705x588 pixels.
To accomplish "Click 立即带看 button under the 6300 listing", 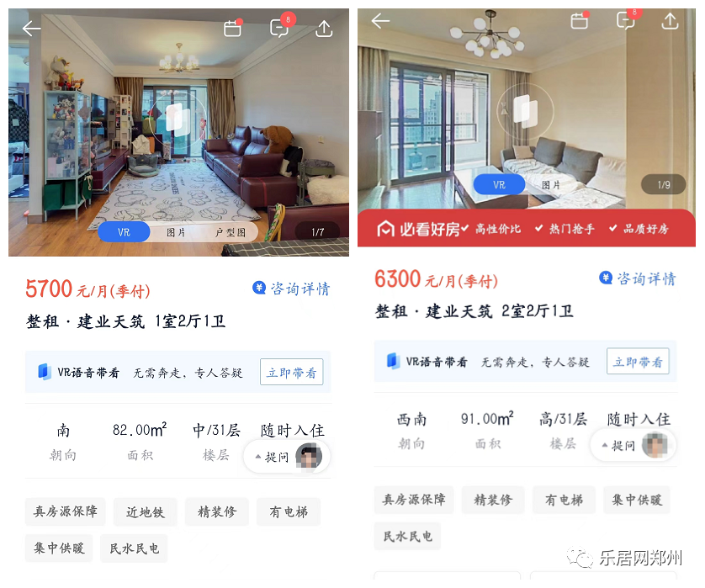I will click(x=638, y=362).
